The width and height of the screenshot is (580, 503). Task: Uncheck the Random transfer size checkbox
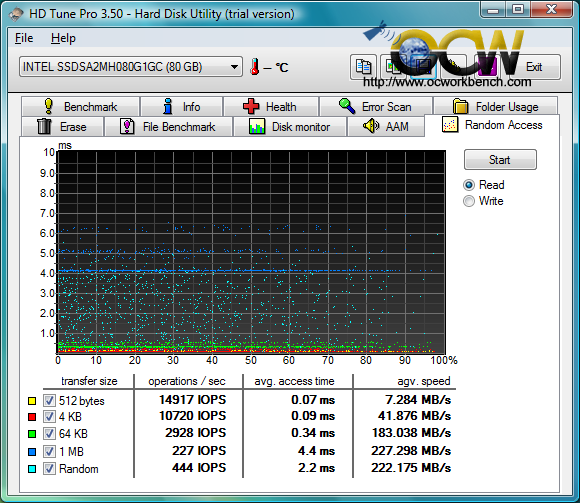tap(49, 469)
